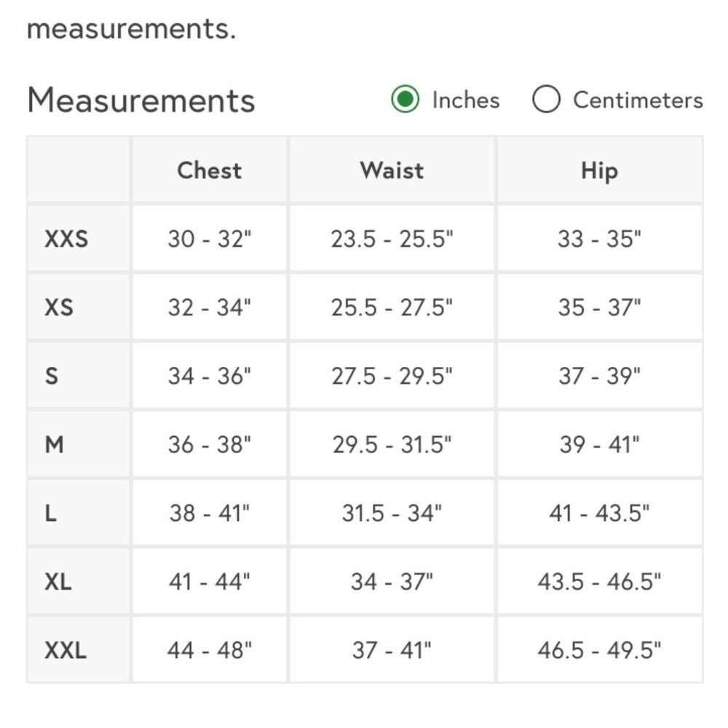Image resolution: width=728 pixels, height=728 pixels.
Task: Click the XS size row label
Action: click(59, 307)
